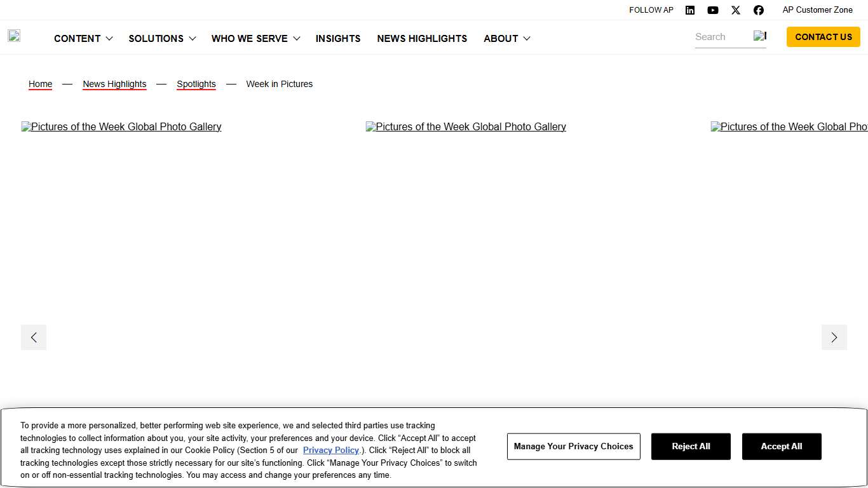Open AP LinkedIn page icon

[x=690, y=10]
